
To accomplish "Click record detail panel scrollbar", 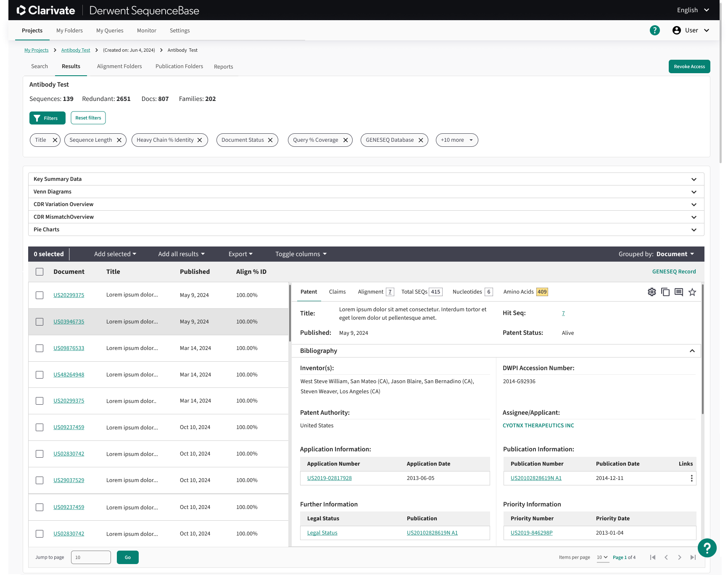I will click(702, 349).
